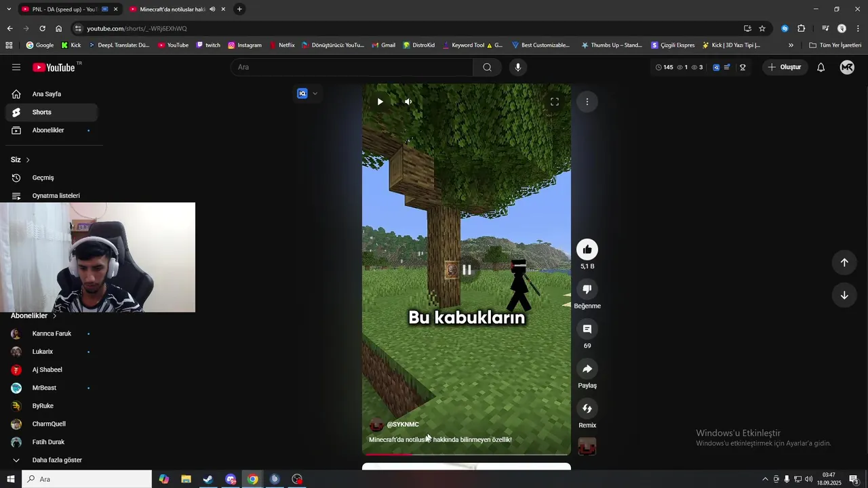Expand Abonelikler section heading chevron
The width and height of the screenshot is (868, 488).
point(55,316)
